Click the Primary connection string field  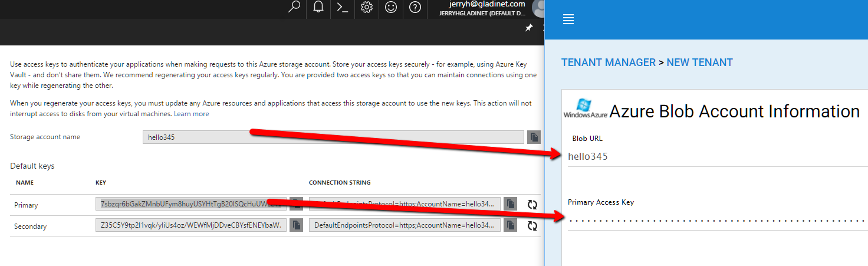click(x=405, y=204)
